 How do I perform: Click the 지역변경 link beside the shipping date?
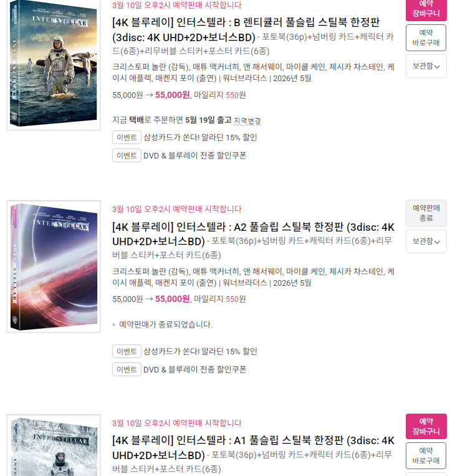(247, 121)
